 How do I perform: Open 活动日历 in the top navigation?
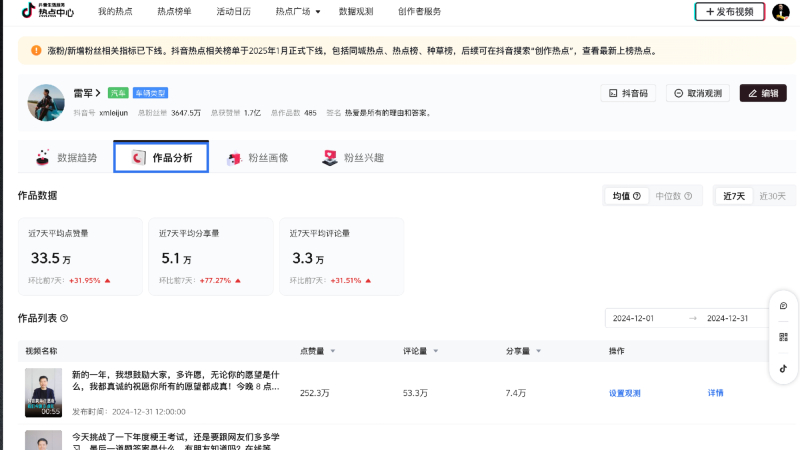click(234, 11)
